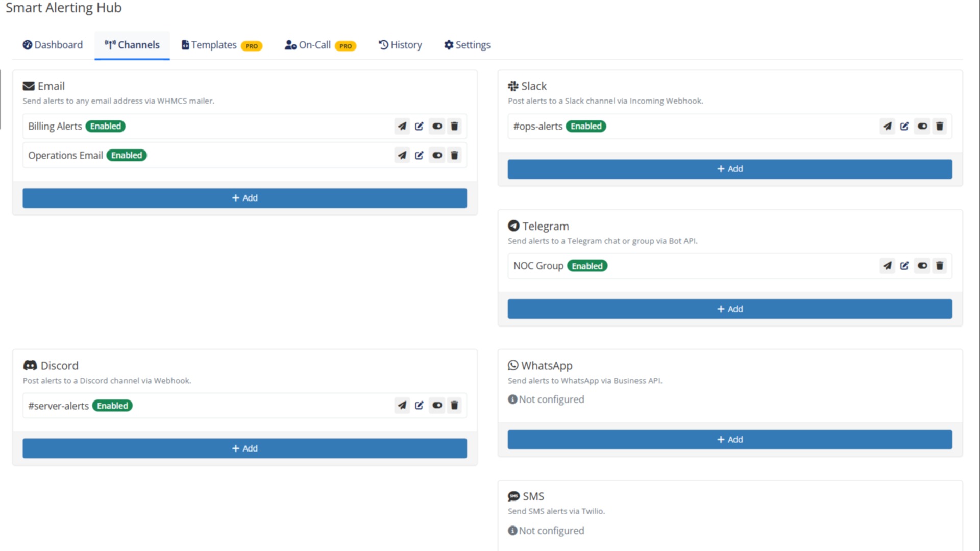Screen dimensions: 980x551
Task: Disable the #ops-alerts Slack channel toggle
Action: point(922,126)
